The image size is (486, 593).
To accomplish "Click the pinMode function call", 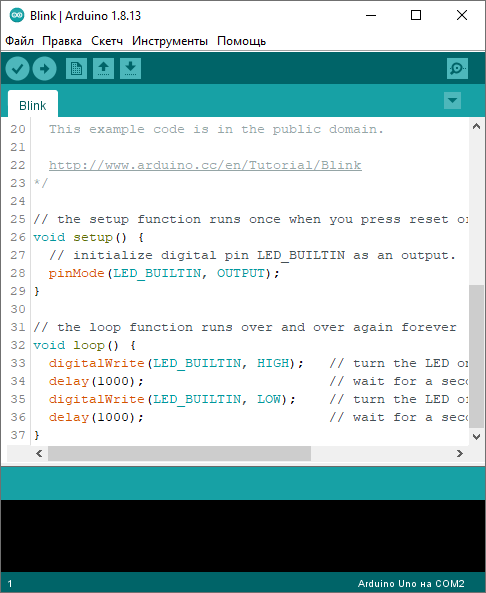I will pyautogui.click(x=76, y=273).
